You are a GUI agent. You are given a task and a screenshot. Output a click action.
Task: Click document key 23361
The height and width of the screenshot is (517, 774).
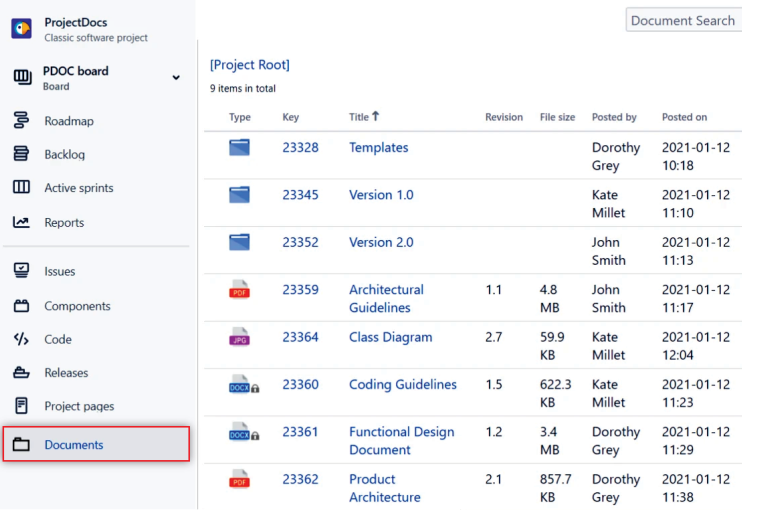click(x=301, y=432)
